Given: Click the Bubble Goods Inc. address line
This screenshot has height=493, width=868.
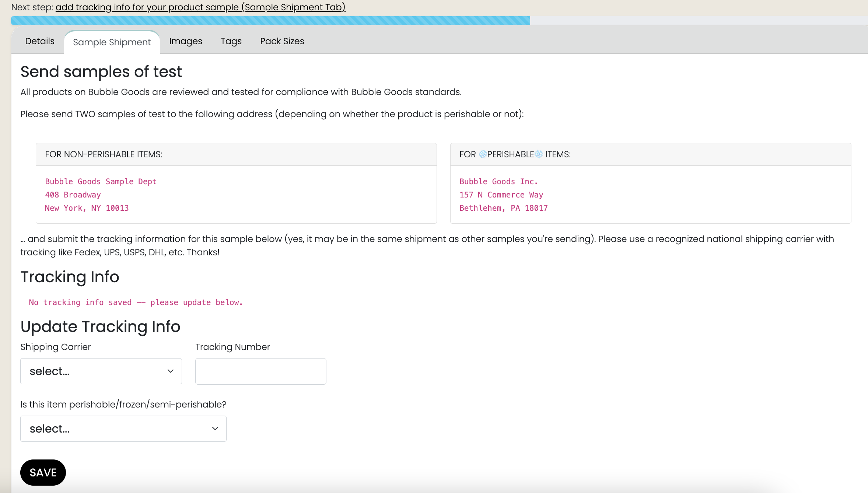Looking at the screenshot, I should (x=499, y=182).
